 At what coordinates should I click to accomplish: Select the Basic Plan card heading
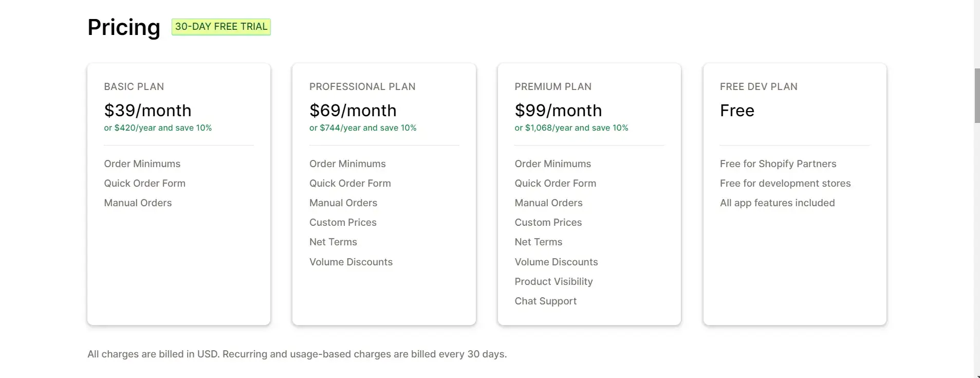(x=134, y=87)
